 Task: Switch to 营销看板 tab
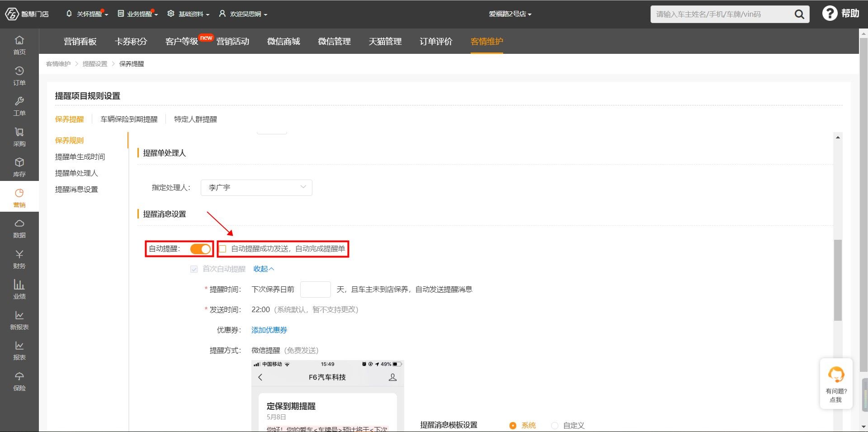(80, 41)
